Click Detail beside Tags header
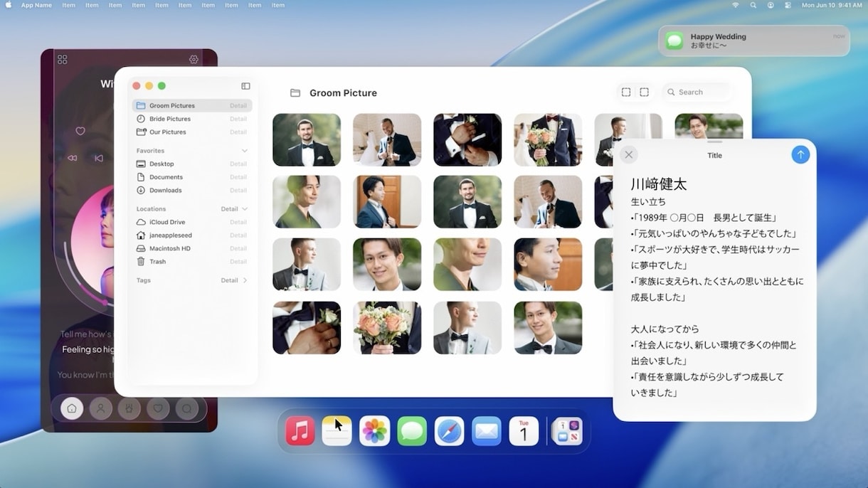The image size is (868, 488). tap(229, 280)
